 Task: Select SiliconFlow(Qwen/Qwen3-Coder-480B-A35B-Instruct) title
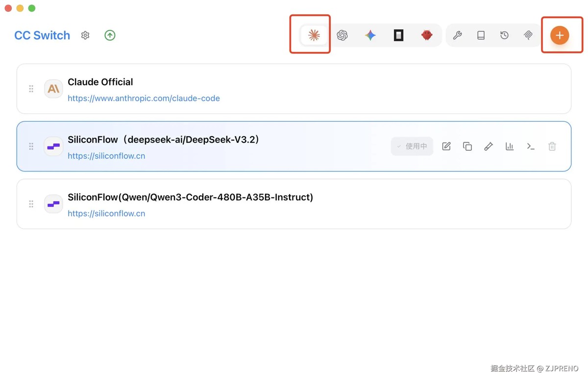point(190,197)
